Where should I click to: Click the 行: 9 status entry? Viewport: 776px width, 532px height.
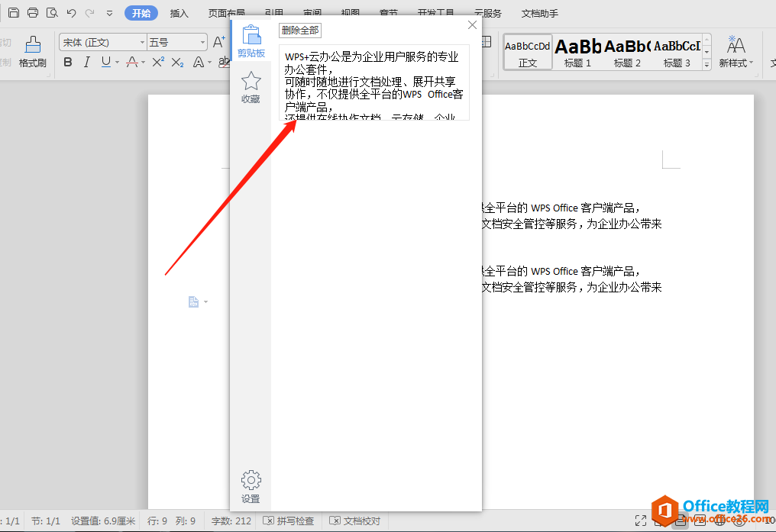pos(157,521)
